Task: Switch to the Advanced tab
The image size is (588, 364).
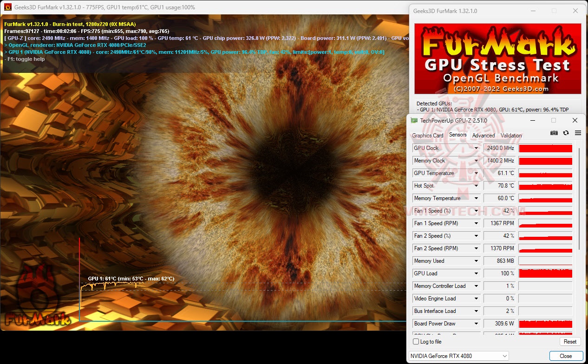Action: 483,136
